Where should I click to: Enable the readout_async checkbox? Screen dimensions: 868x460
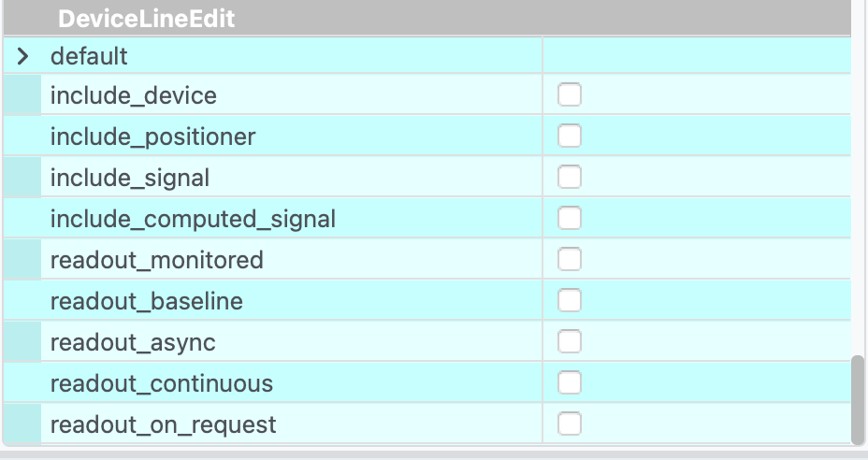point(569,342)
